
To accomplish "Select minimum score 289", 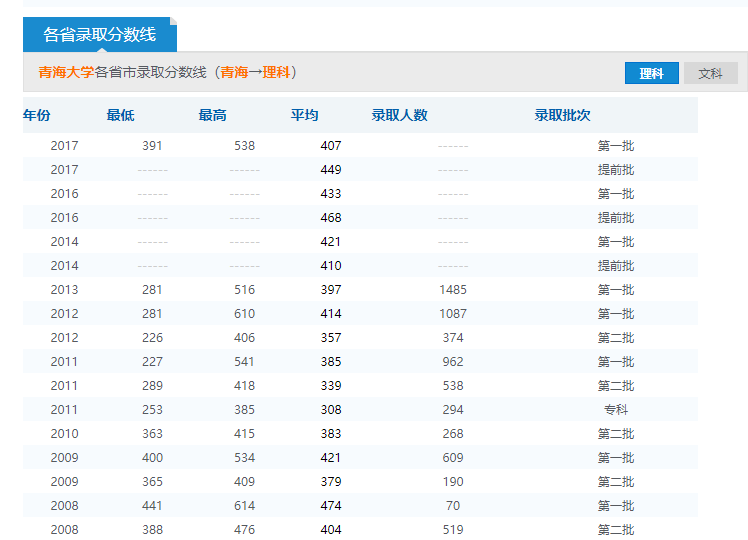I will (x=152, y=385).
